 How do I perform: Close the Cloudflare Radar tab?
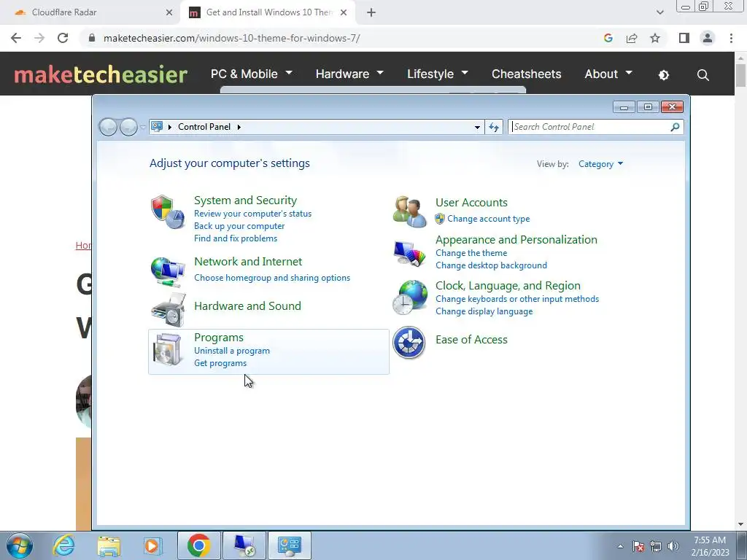coord(169,12)
